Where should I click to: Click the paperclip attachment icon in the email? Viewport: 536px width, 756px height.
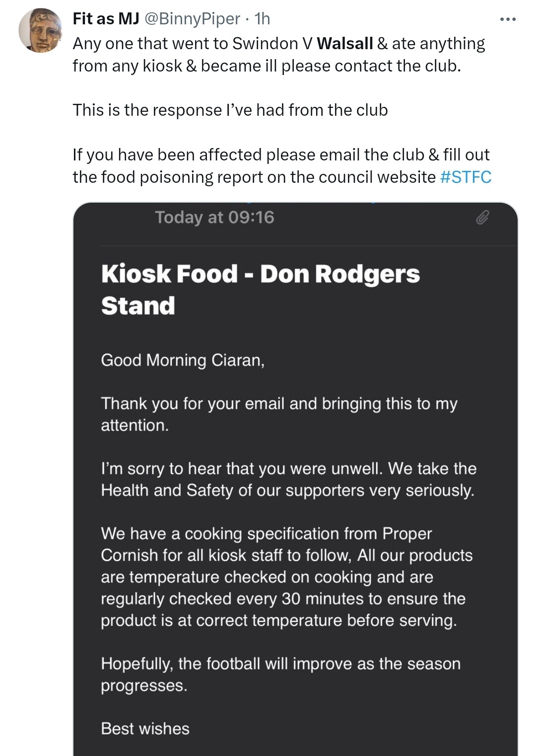pos(483,218)
